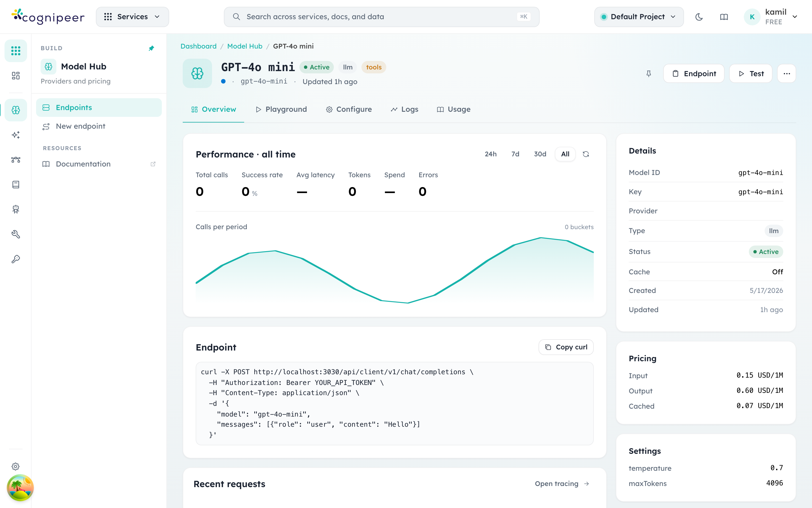Open the Services dropdown
Image resolution: width=812 pixels, height=508 pixels.
[133, 17]
